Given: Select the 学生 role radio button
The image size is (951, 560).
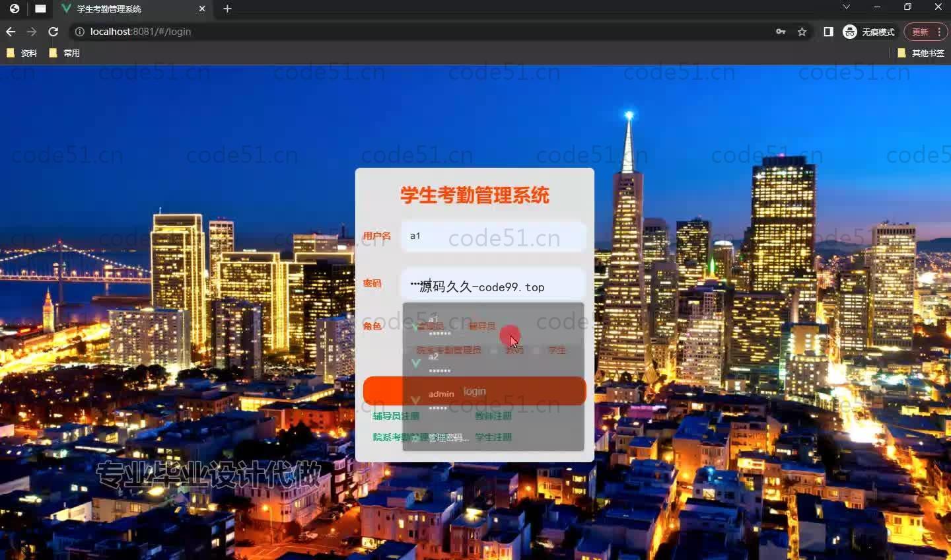Looking at the screenshot, I should click(551, 350).
